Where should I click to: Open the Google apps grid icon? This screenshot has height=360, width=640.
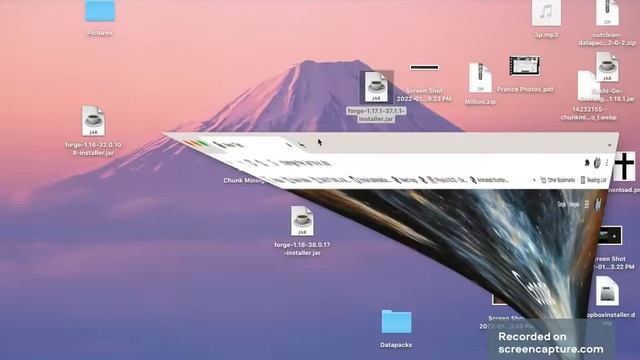(x=587, y=204)
